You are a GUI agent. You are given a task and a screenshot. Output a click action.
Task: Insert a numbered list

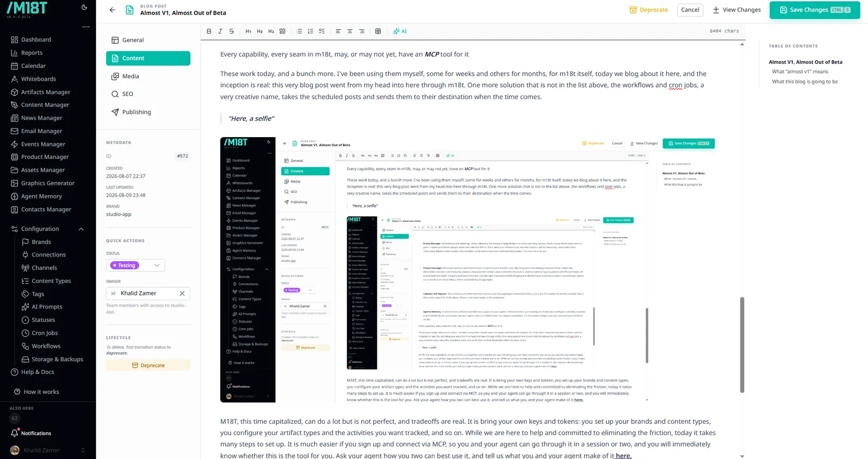(310, 31)
